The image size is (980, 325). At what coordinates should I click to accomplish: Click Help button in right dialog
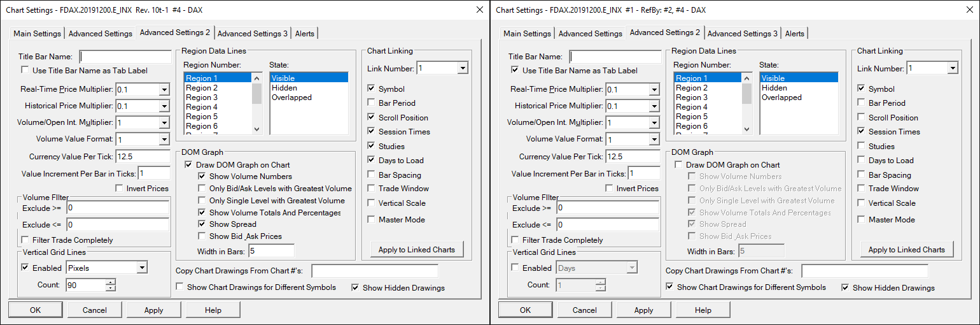pyautogui.click(x=703, y=310)
